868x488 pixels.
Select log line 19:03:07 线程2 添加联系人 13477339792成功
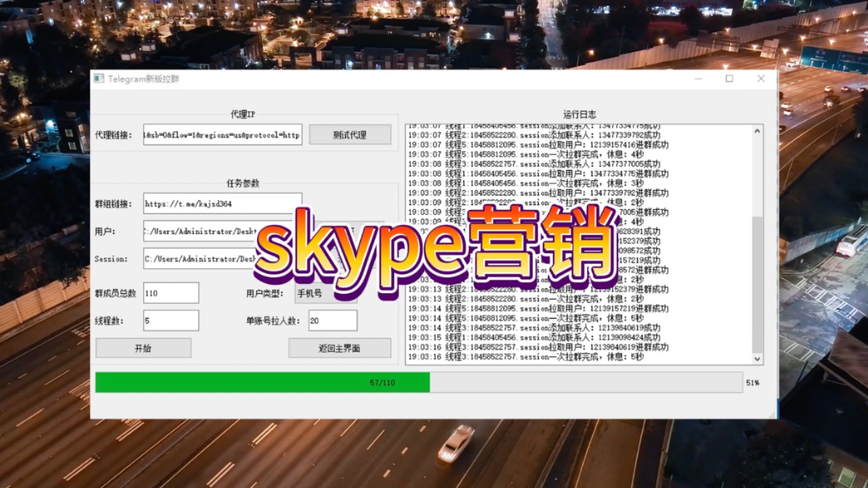click(x=534, y=135)
